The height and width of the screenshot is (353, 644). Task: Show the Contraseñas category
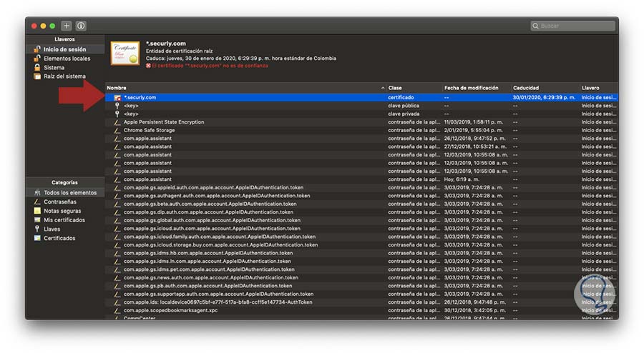coord(60,202)
